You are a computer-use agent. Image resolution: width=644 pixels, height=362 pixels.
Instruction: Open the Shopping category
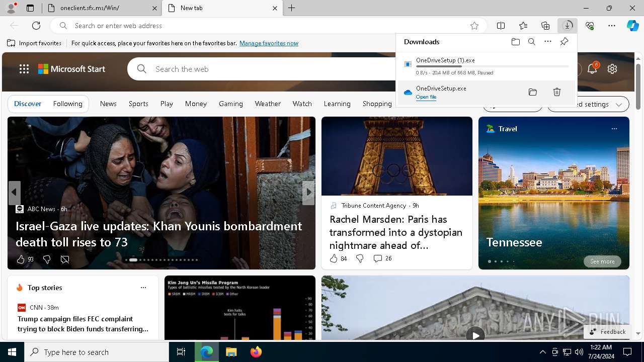coord(377,104)
